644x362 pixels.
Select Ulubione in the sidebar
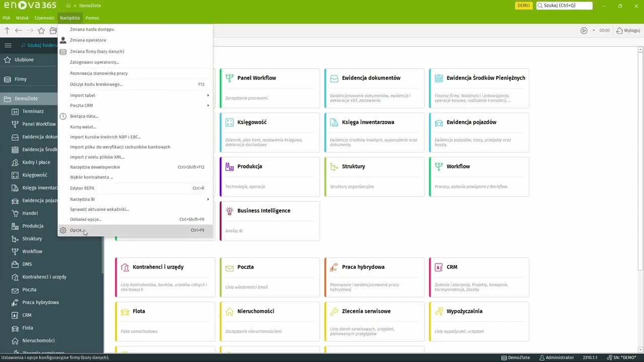tap(24, 60)
